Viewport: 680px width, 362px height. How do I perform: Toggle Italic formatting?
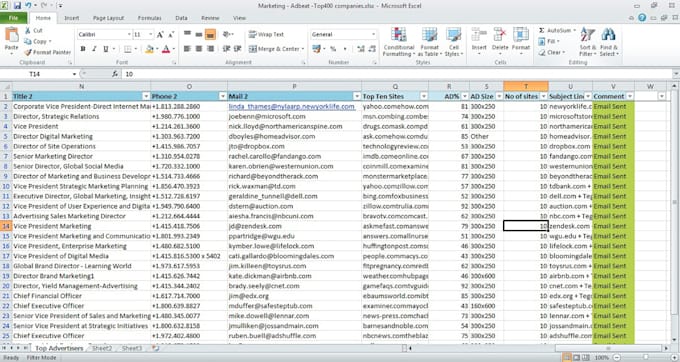tap(94, 49)
